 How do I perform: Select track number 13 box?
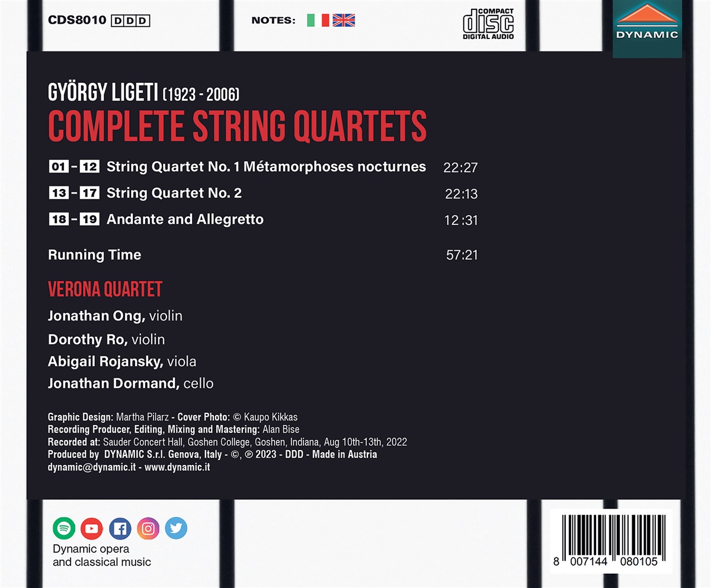click(x=59, y=193)
